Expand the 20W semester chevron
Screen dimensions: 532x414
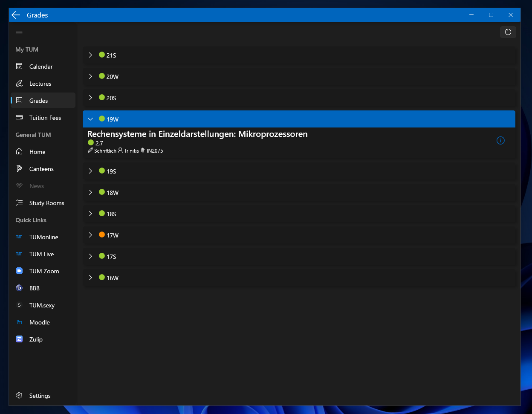[x=90, y=76]
